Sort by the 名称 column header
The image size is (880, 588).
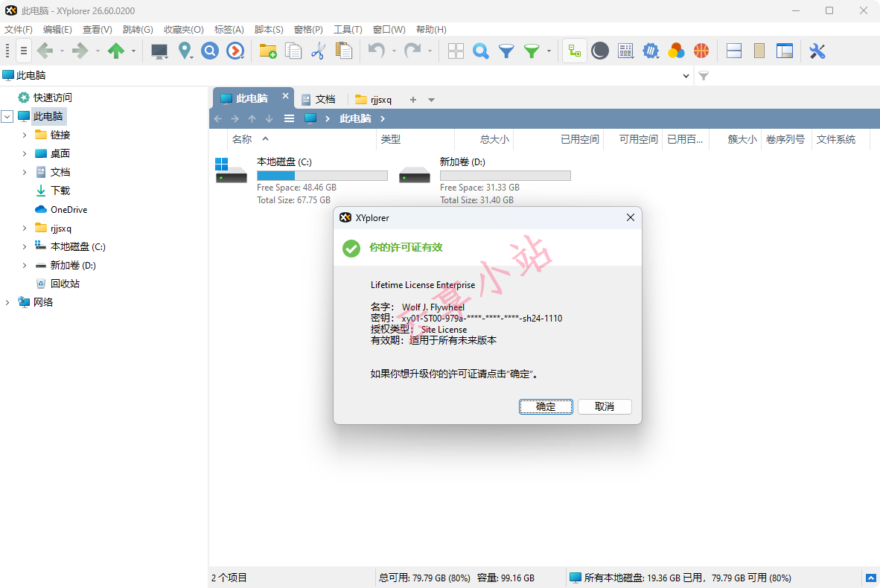tap(243, 139)
